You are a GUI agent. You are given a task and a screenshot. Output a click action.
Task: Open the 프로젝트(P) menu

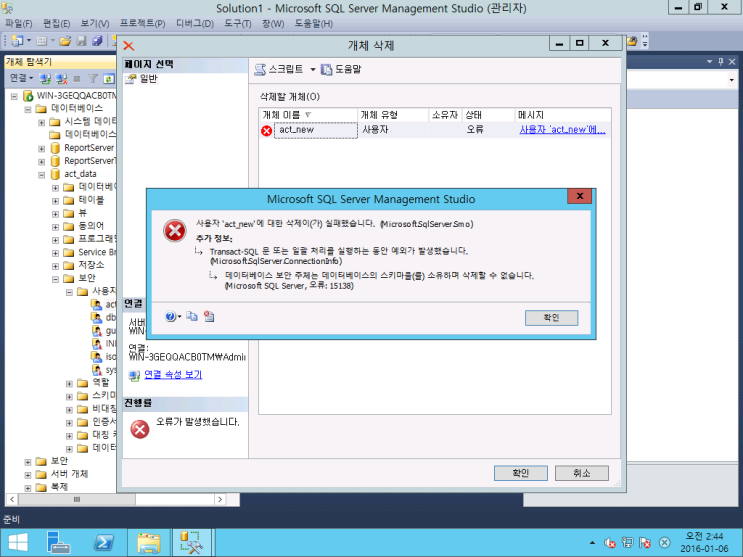click(143, 24)
